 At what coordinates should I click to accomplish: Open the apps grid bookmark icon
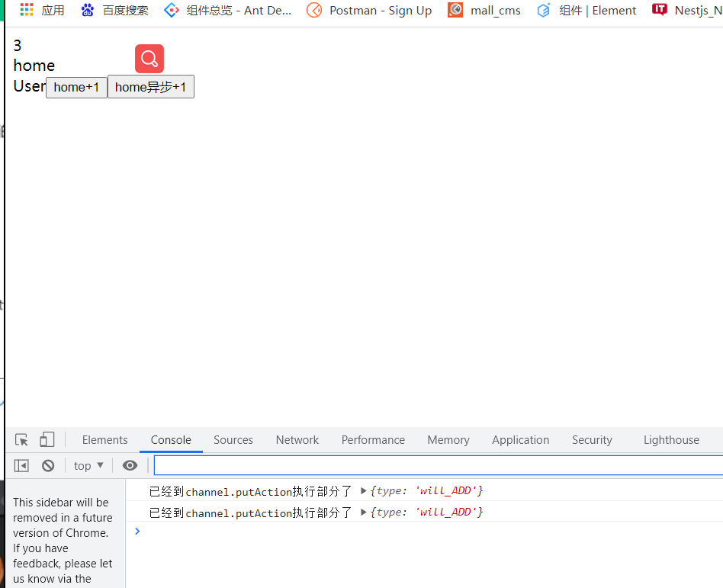[x=27, y=10]
